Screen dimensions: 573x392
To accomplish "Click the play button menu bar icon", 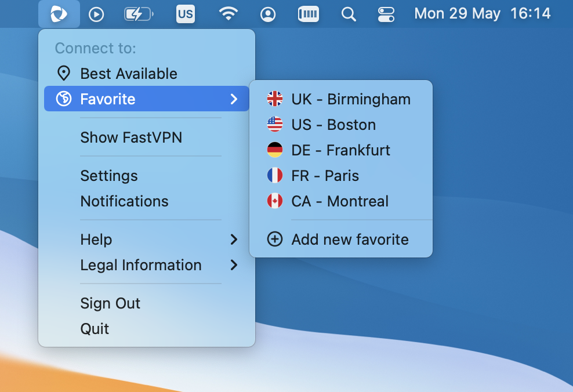I will coord(96,14).
